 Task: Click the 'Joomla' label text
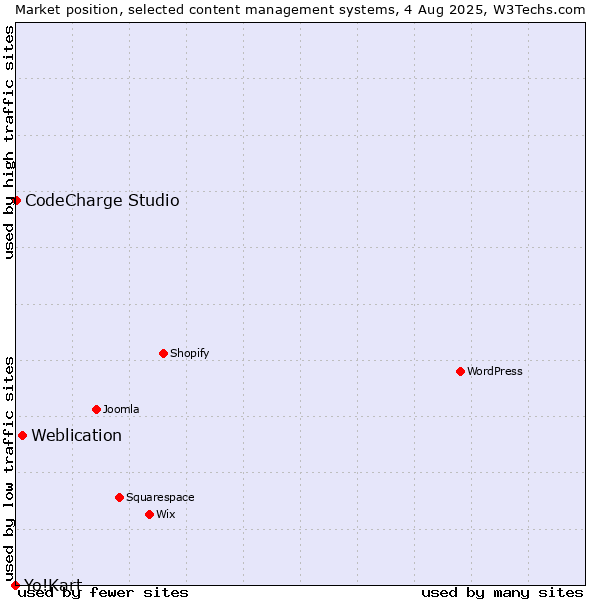tap(121, 409)
